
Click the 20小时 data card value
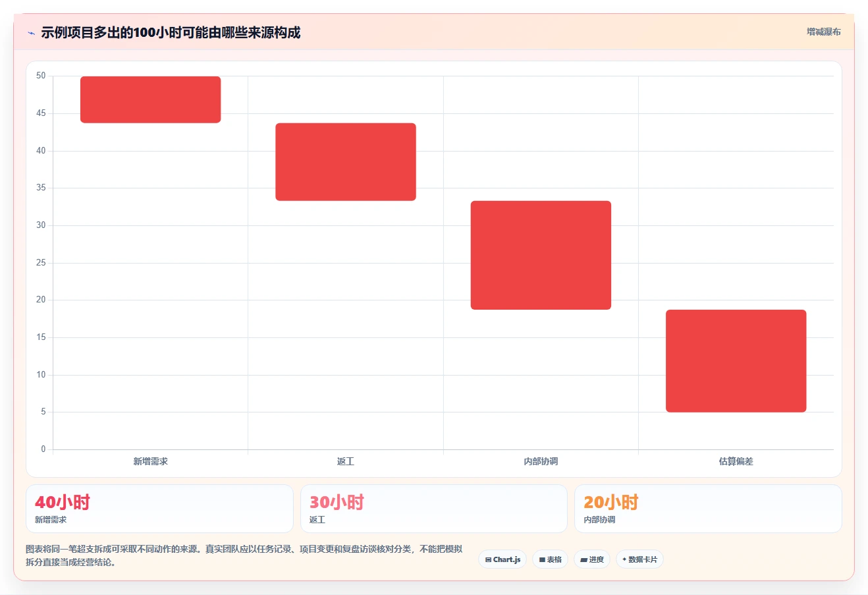pos(611,502)
